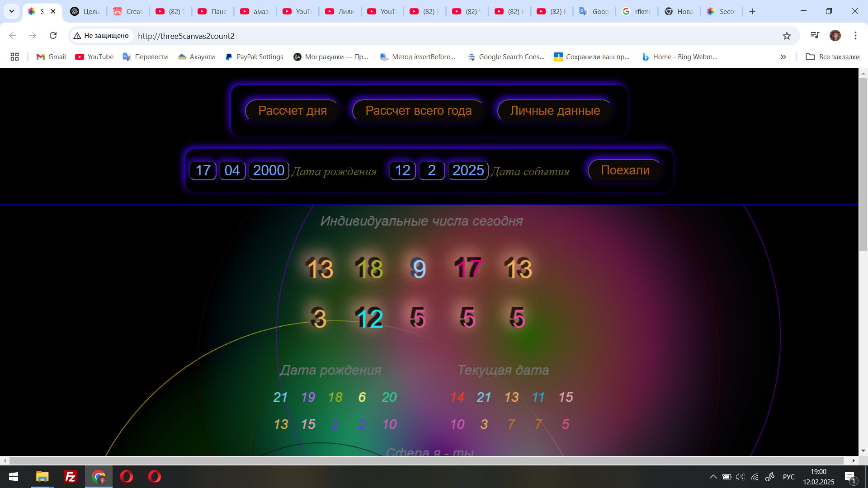This screenshot has height=488, width=868.
Task: Open Chrome three-dot menu
Action: tap(855, 36)
